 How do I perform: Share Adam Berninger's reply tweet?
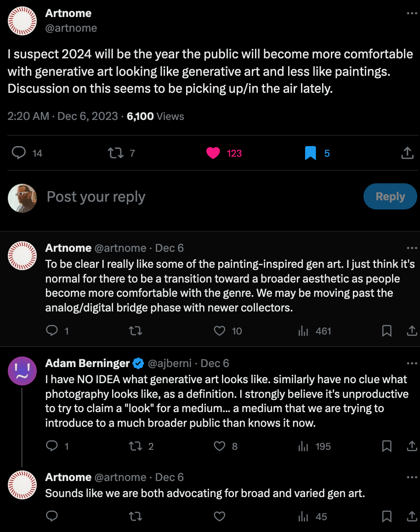[x=412, y=446]
